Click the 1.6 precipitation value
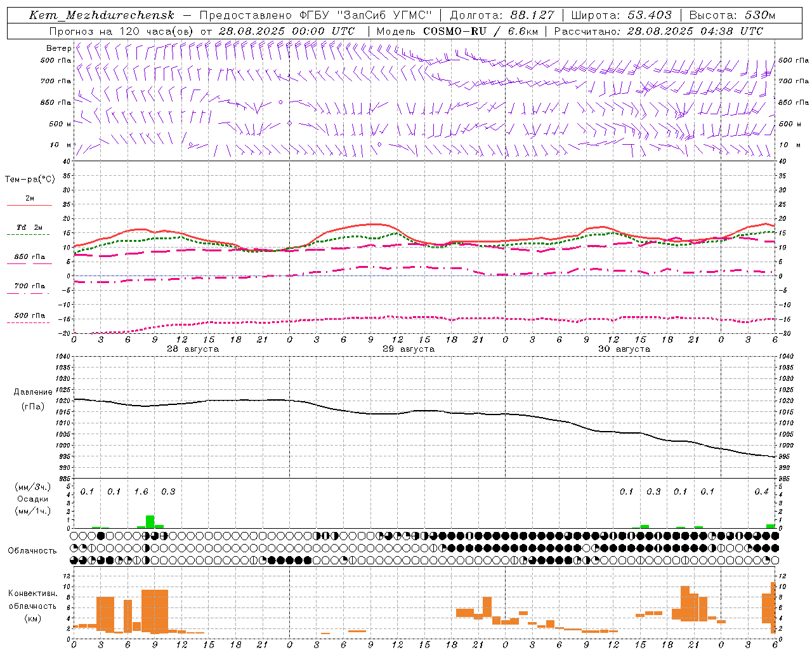This screenshot has width=812, height=650. click(x=141, y=492)
